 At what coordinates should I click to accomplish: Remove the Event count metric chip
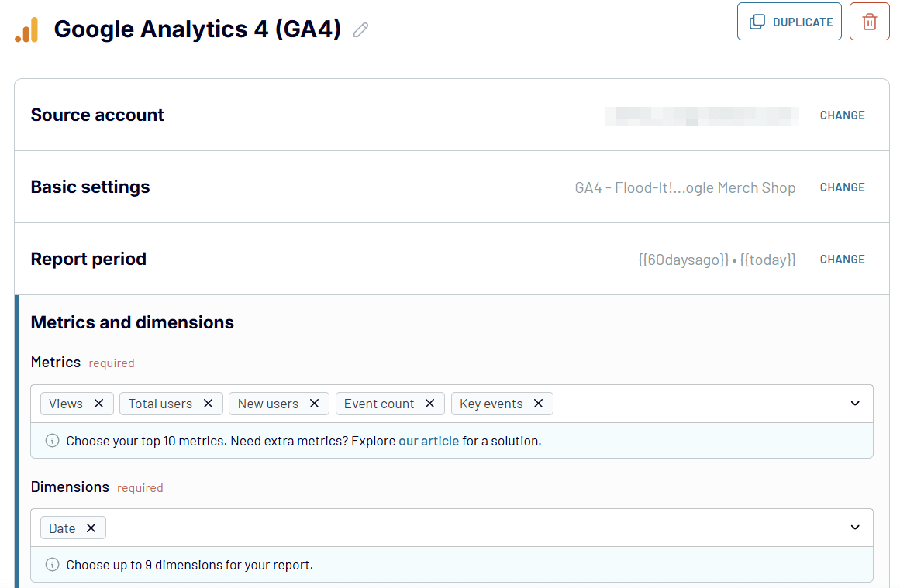click(430, 404)
